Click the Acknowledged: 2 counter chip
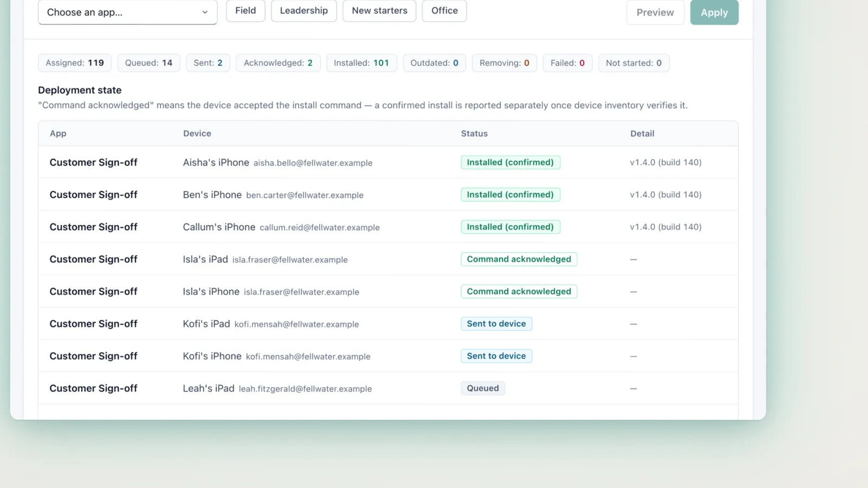The width and height of the screenshot is (868, 488). [278, 63]
